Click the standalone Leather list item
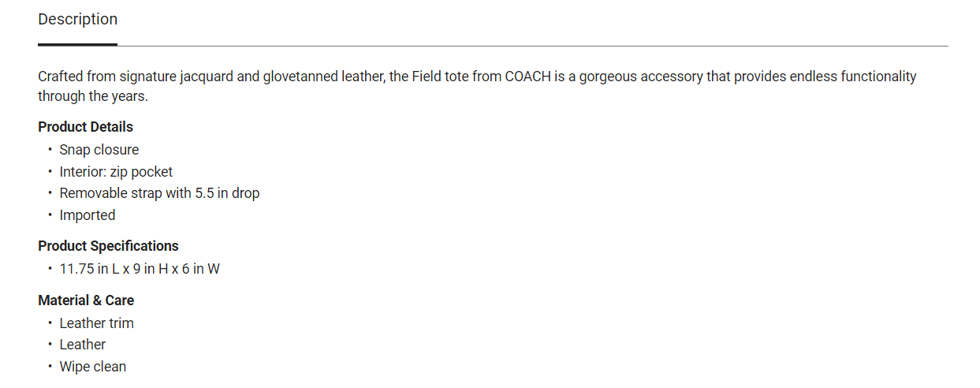The image size is (980, 388). (82, 345)
